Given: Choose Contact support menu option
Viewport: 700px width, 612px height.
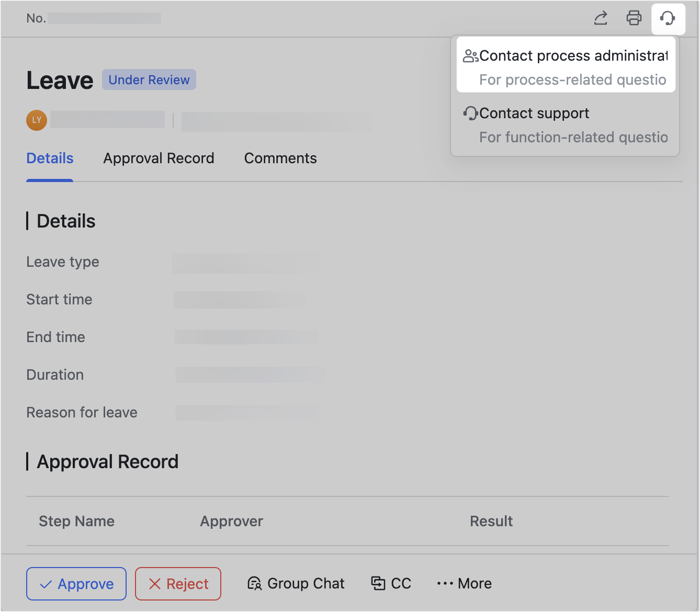Looking at the screenshot, I should (565, 124).
